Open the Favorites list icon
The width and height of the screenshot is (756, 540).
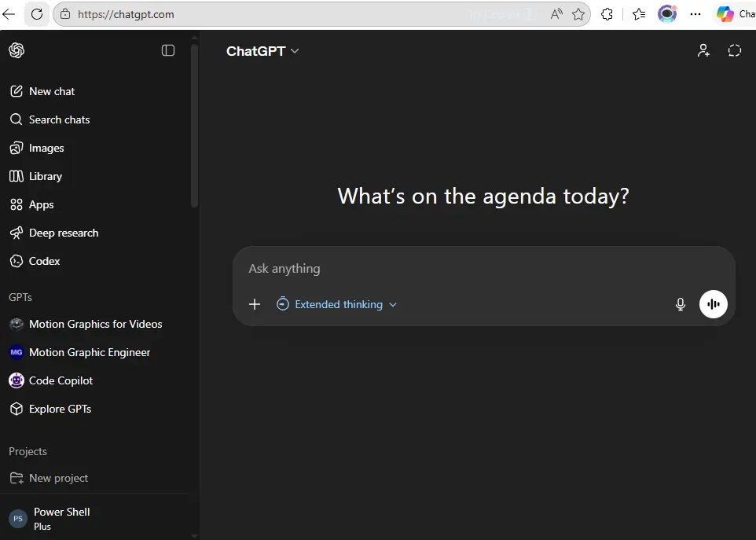(639, 14)
